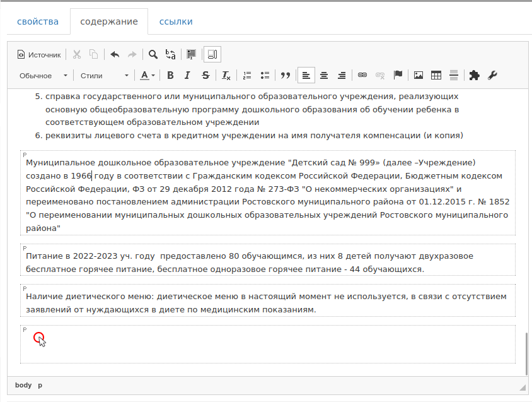The height and width of the screenshot is (402, 532).
Task: Switch to the свойства tab
Action: pyautogui.click(x=38, y=21)
